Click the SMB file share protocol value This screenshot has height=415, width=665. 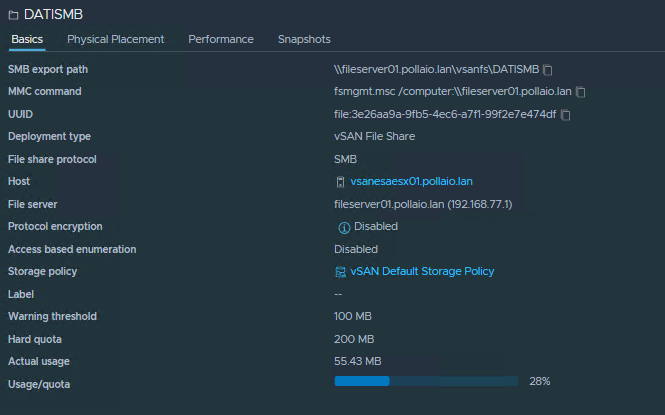tap(345, 159)
